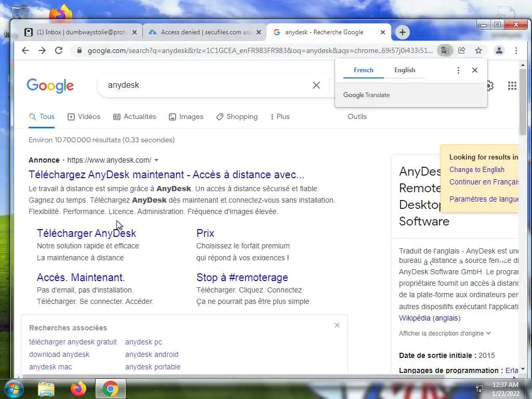Open the Télécharger AnyDesk sitelink

tap(86, 233)
